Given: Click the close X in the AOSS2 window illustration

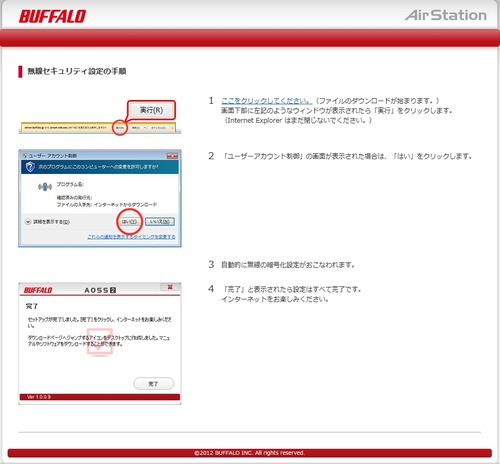Looking at the screenshot, I should (170, 287).
